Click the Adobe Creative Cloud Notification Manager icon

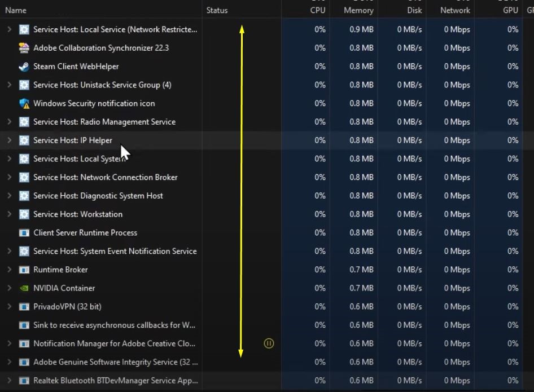tap(24, 343)
